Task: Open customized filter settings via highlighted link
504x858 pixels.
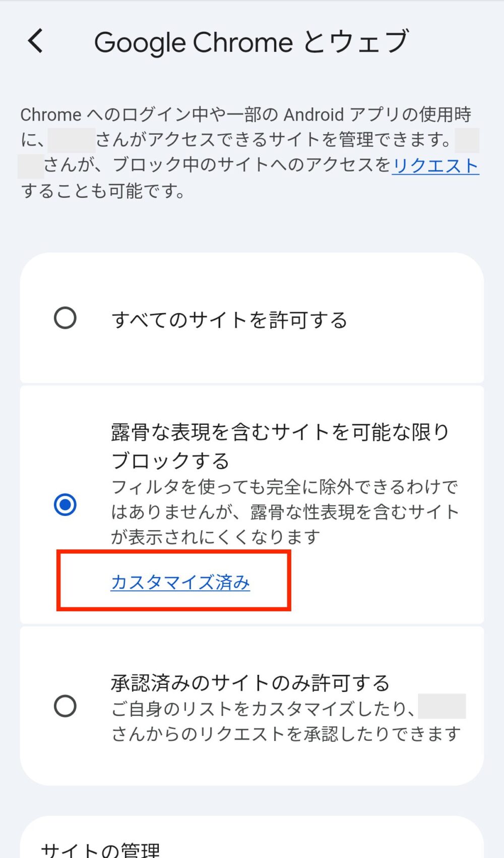Action: point(179,582)
